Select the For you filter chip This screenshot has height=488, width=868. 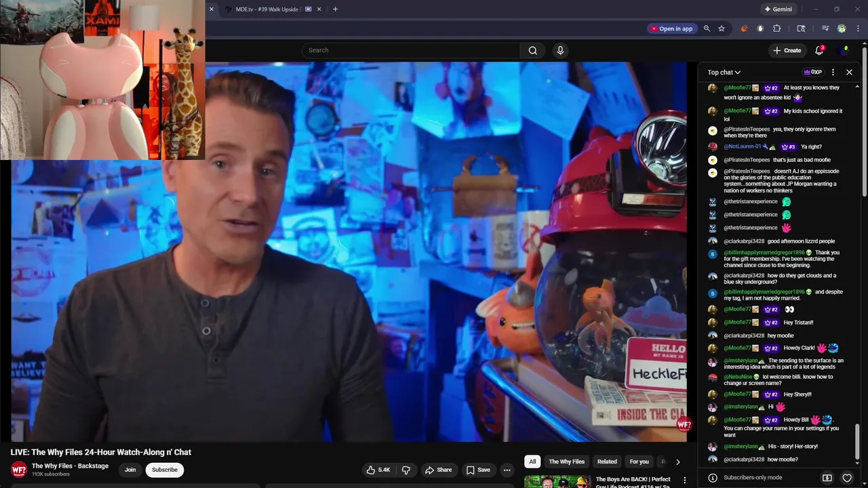click(x=639, y=462)
